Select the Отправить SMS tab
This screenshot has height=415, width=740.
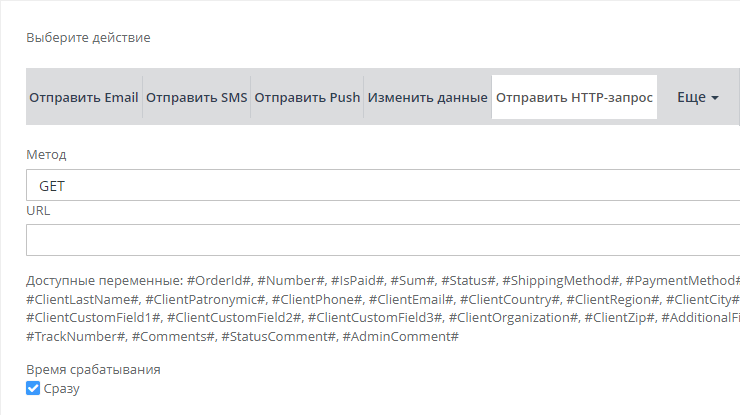[196, 98]
